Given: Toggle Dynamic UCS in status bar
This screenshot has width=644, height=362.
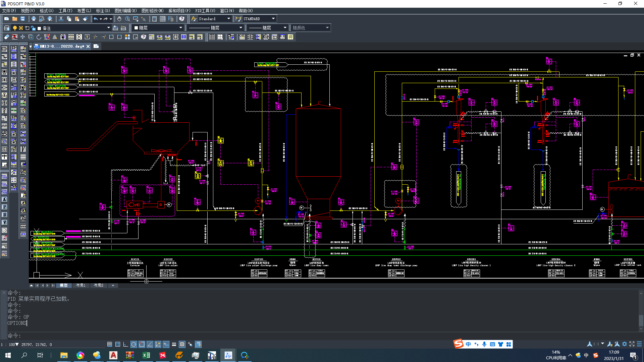Looking at the screenshot, I should 158,344.
